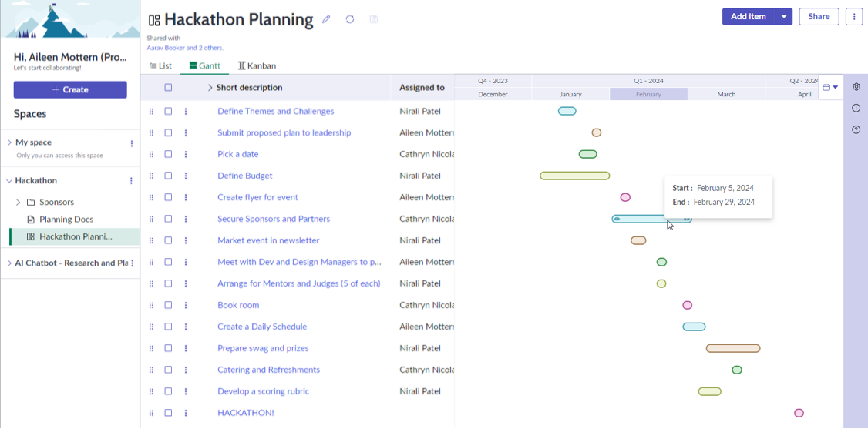Open Secure Sponsors and Partners task link
868x429 pixels.
coord(274,219)
